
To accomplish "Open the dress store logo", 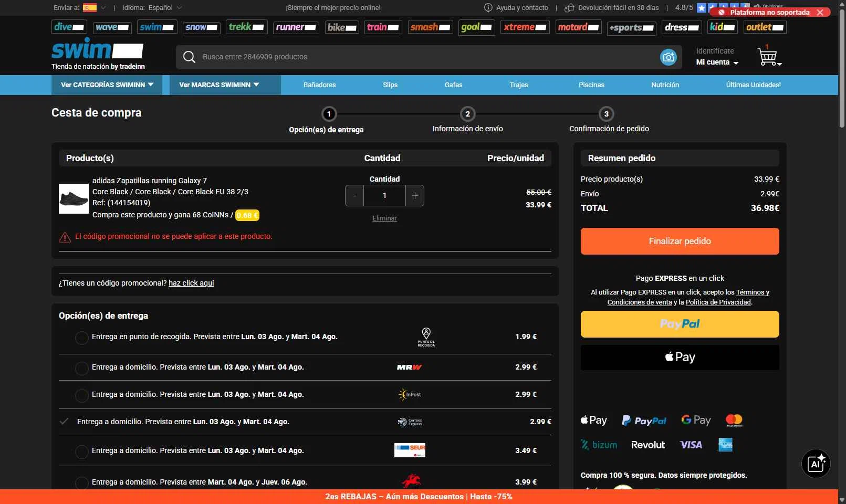I will pyautogui.click(x=682, y=27).
